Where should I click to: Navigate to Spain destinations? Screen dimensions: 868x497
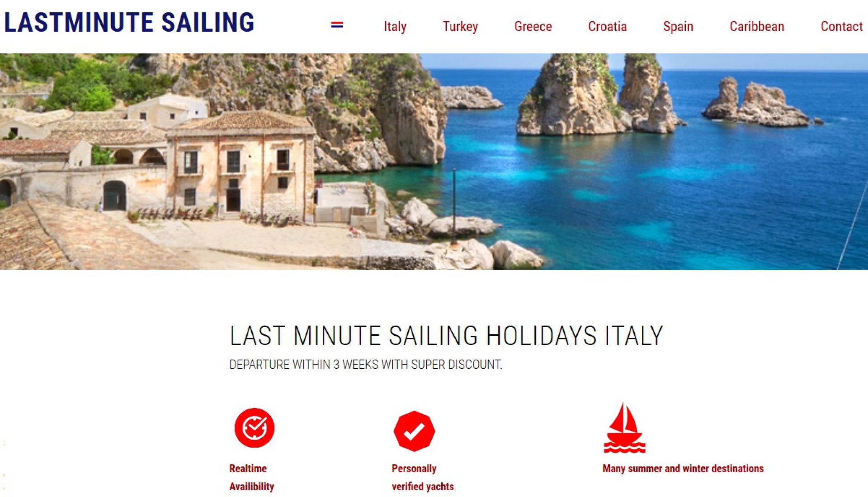coord(678,27)
